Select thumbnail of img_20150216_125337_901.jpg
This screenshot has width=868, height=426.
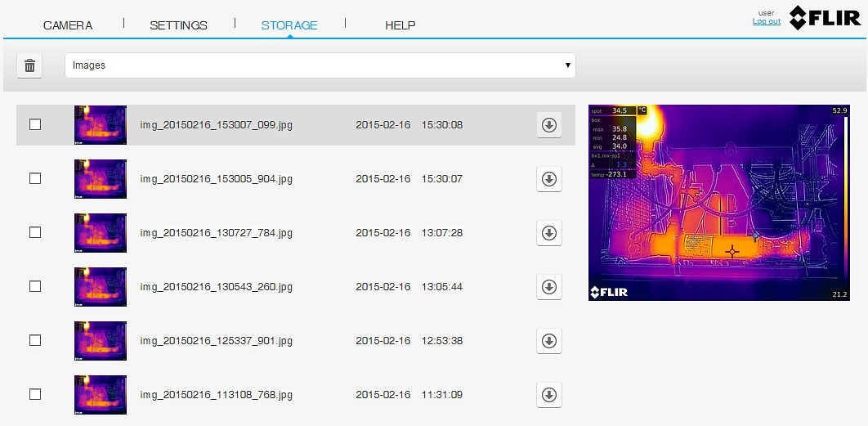[x=100, y=341]
